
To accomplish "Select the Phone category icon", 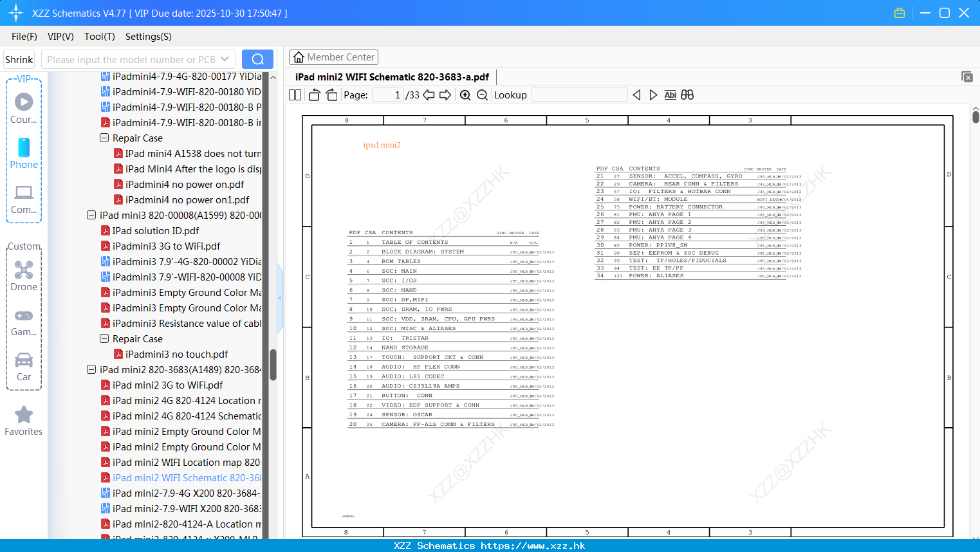I will click(x=24, y=154).
